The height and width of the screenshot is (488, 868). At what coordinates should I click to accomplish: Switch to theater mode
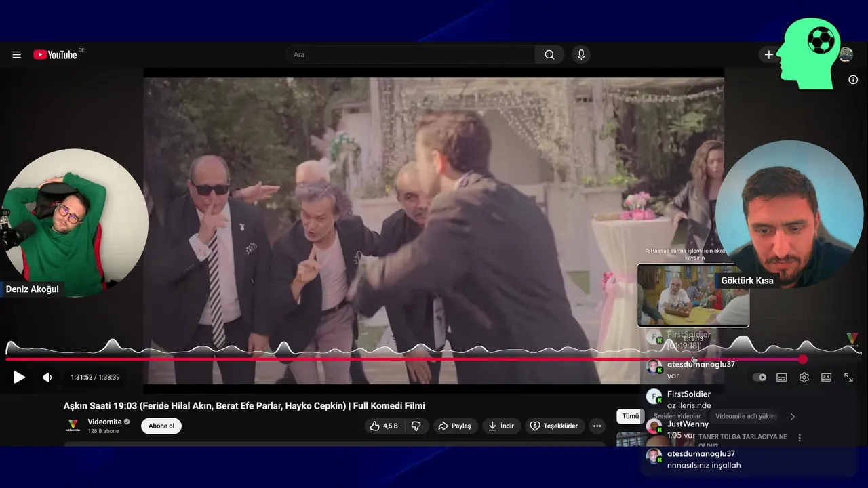click(x=826, y=378)
